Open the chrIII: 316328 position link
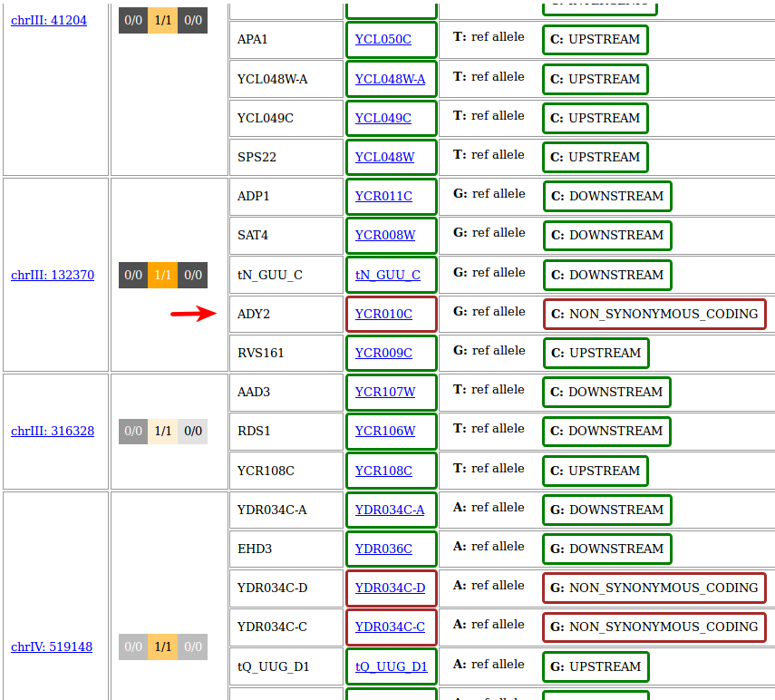This screenshot has height=700, width=775. [x=53, y=431]
